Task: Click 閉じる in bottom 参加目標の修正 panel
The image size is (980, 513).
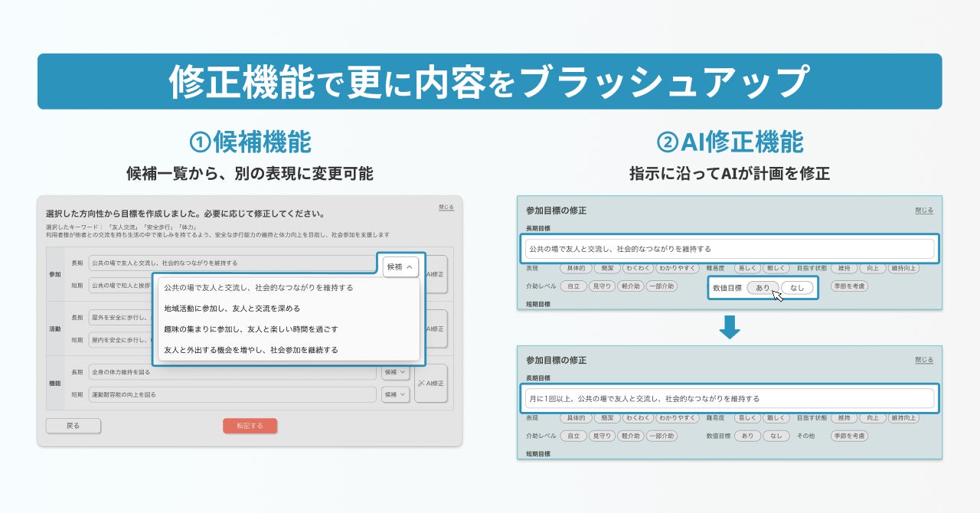Action: pos(924,360)
